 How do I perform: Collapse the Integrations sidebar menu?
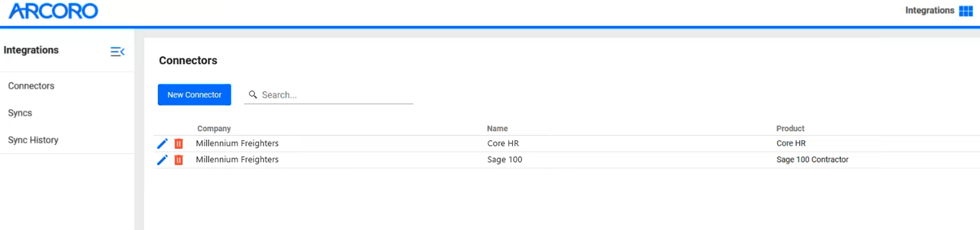(x=117, y=51)
